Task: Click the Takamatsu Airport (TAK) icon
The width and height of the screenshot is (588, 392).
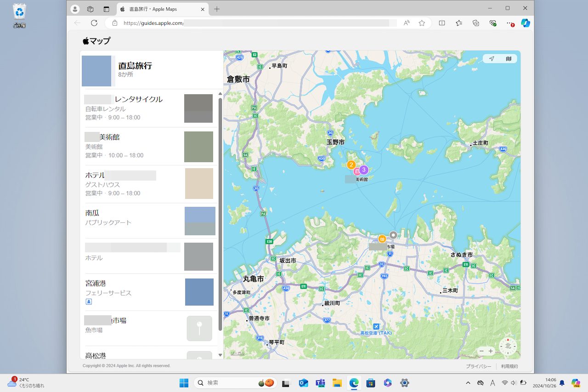Action: click(x=376, y=326)
